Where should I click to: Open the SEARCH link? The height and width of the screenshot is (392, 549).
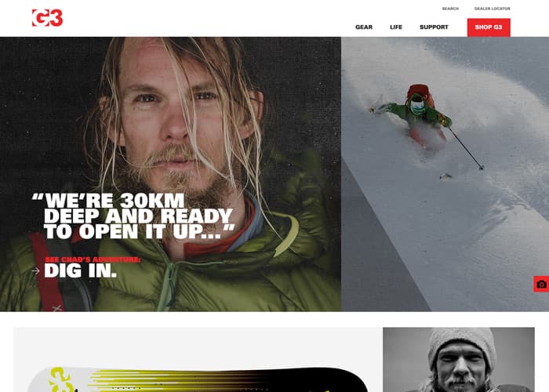450,9
